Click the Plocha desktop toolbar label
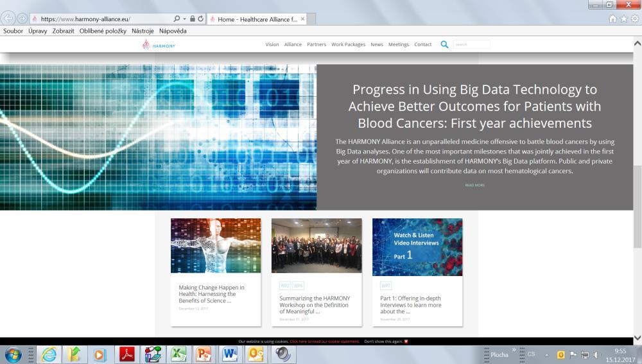 click(x=499, y=354)
